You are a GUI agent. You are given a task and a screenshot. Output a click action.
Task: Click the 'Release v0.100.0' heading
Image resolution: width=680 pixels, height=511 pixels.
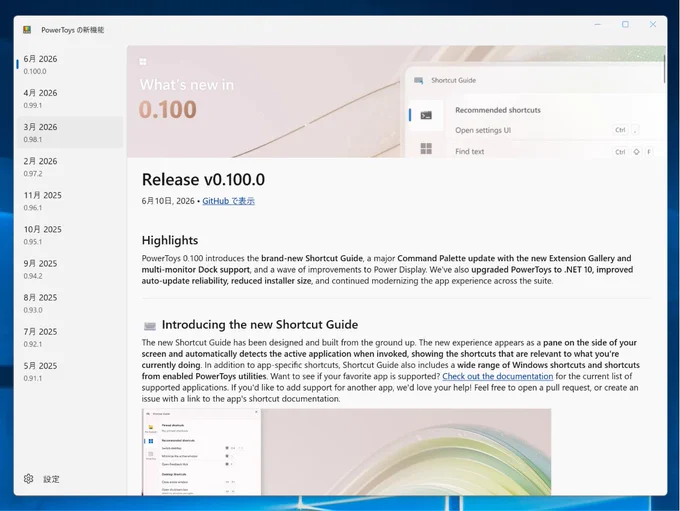[x=203, y=180]
